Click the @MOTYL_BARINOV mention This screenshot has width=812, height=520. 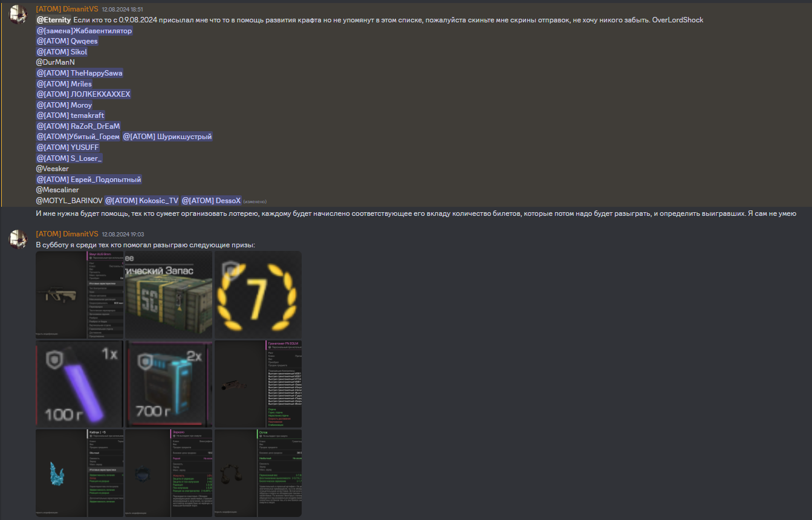(69, 200)
